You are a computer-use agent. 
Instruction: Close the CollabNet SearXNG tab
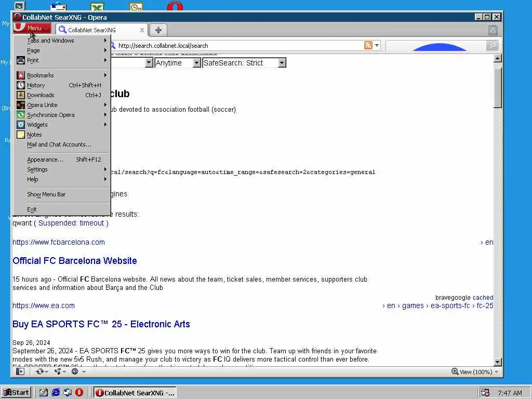[142, 30]
